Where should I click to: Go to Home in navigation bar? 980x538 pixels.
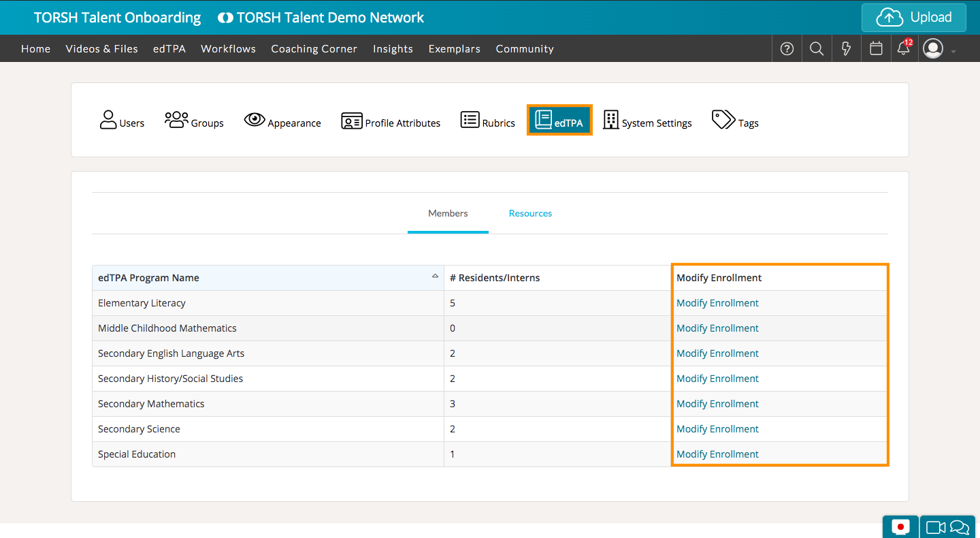[35, 48]
